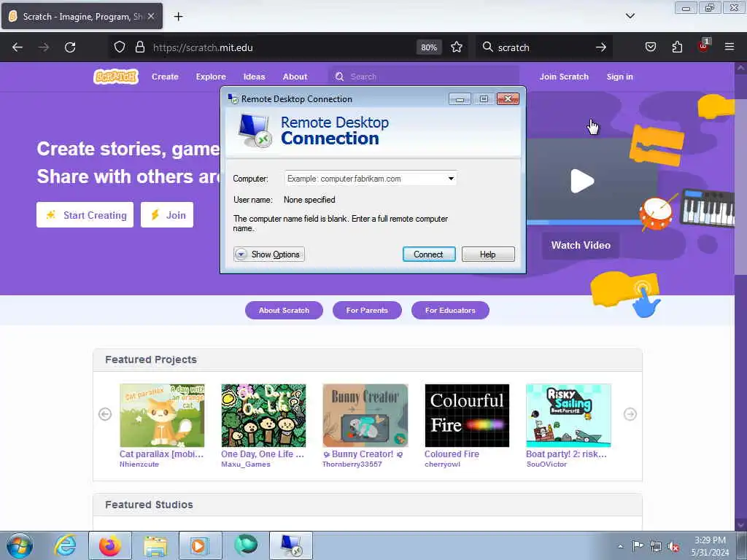The width and height of the screenshot is (747, 560).
Task: Open author link Maxu_Games
Action: coord(246,464)
